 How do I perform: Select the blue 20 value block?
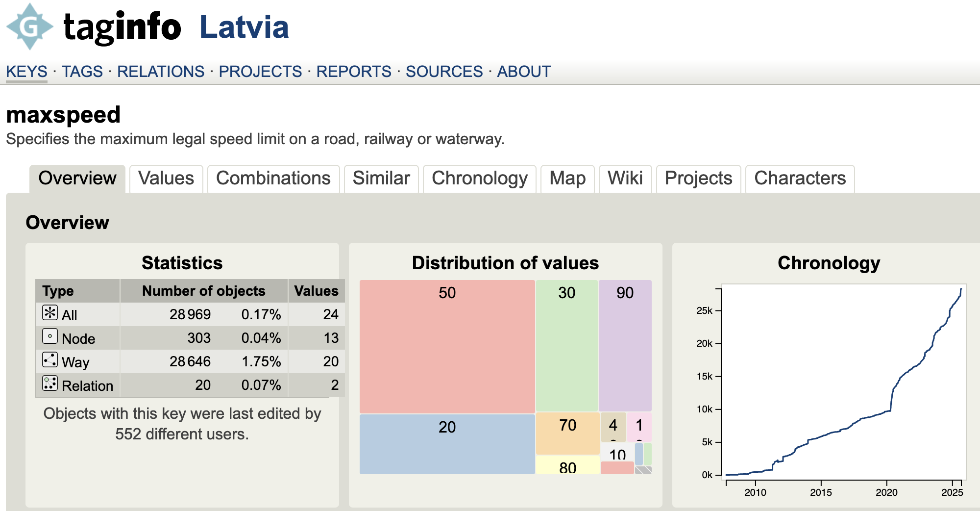pyautogui.click(x=447, y=444)
